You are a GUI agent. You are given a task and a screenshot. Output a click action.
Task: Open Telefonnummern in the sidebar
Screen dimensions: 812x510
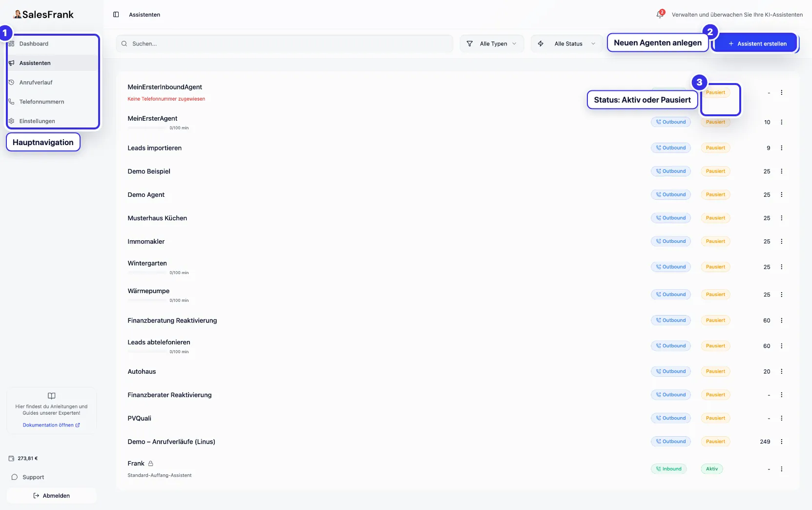[x=53, y=102]
